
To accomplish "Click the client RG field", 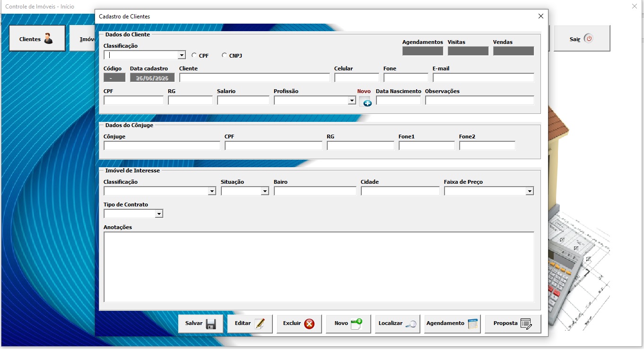I will (190, 100).
